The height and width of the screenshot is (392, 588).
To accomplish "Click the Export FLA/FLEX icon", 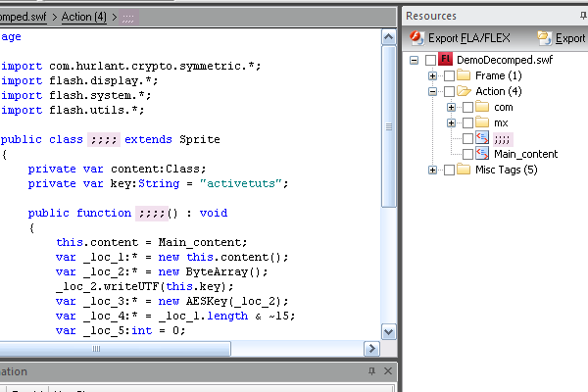I will pyautogui.click(x=416, y=38).
